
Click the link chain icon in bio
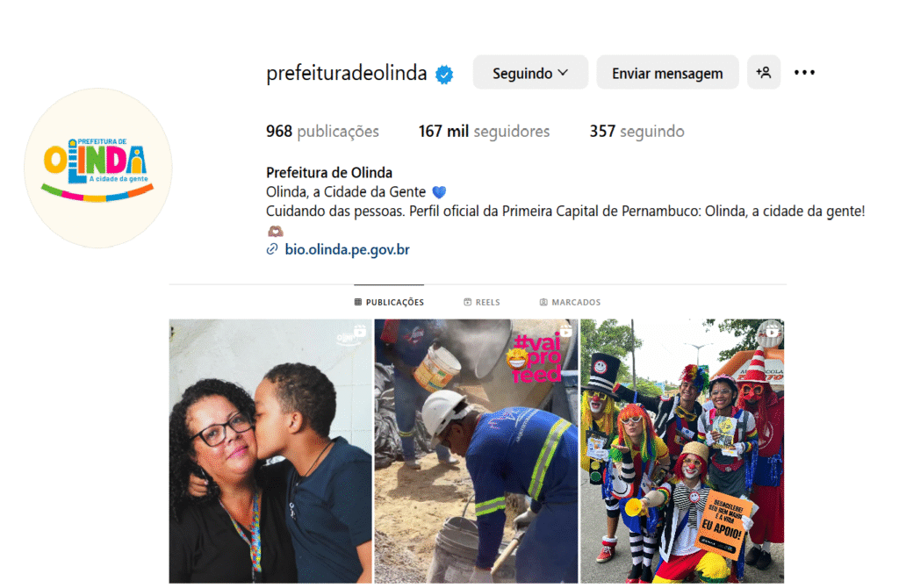click(x=272, y=249)
